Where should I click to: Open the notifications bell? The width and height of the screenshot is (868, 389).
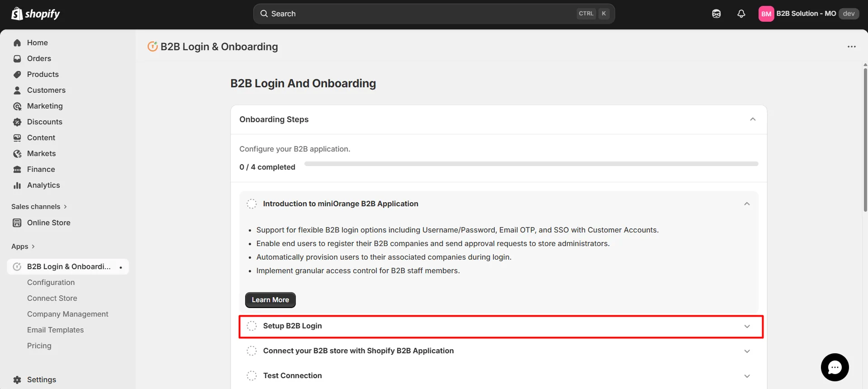[x=741, y=14]
